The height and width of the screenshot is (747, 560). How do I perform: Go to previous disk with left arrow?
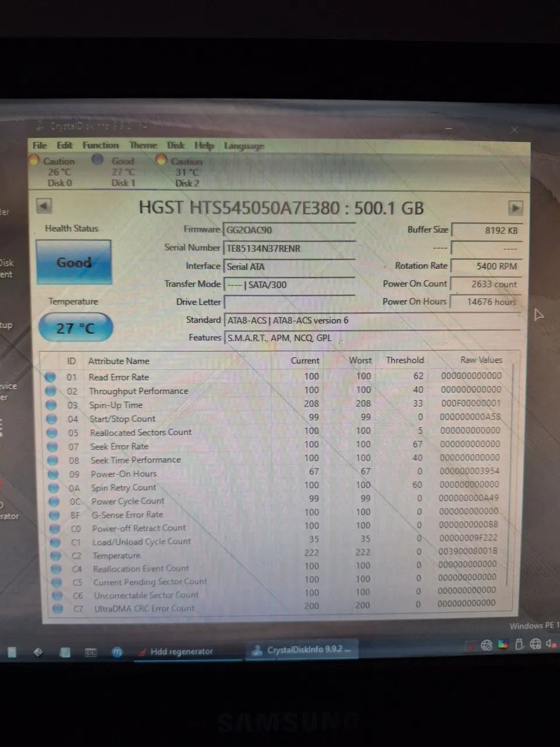(x=44, y=205)
